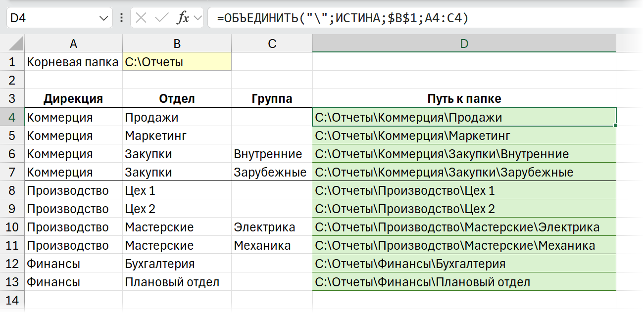Click the fill handle at the corner of cell D4
Viewport: 644px width, 313px height.
(x=615, y=126)
